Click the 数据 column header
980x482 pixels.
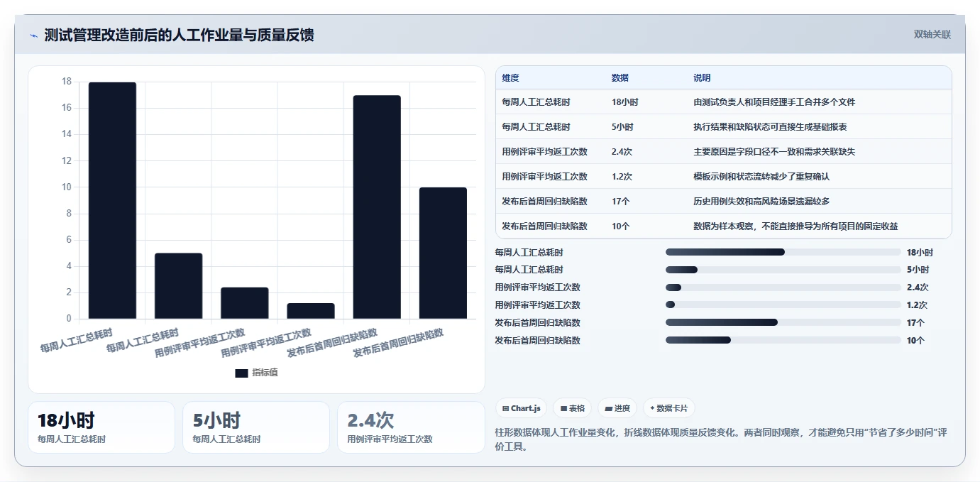point(620,78)
